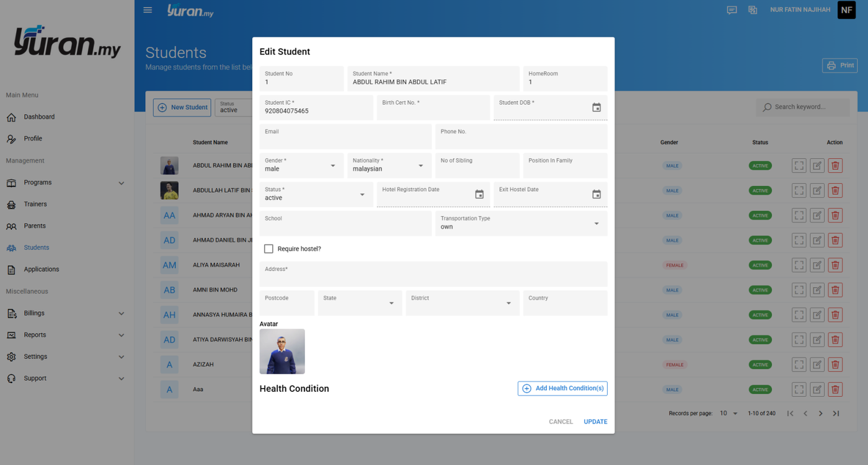This screenshot has height=465, width=868.
Task: Click the student avatar photo thumbnail
Action: (282, 352)
